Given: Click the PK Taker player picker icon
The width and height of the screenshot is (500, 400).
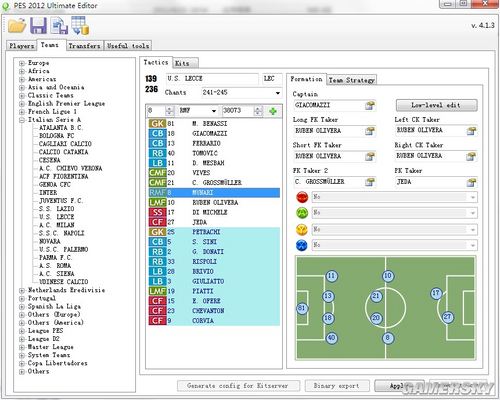Looking at the screenshot, I should click(x=471, y=182).
